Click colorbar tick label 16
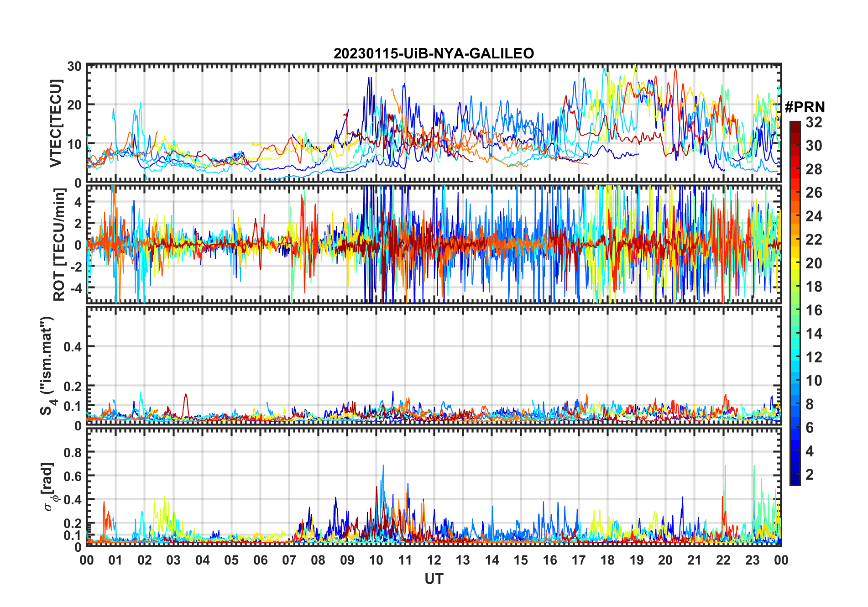The image size is (868, 607). click(x=814, y=310)
